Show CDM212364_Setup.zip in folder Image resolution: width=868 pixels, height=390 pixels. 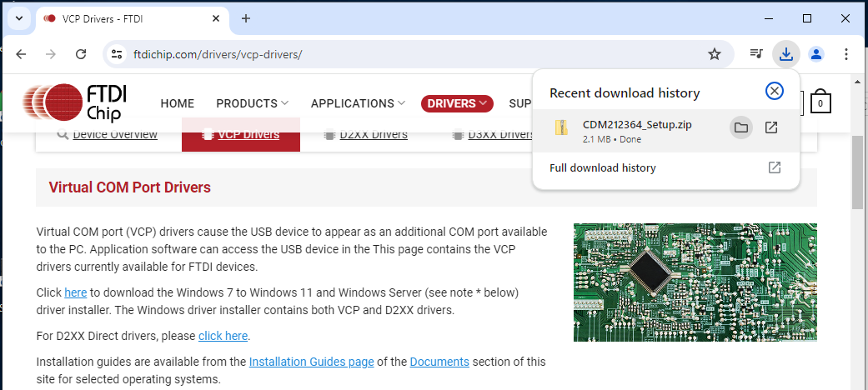(x=741, y=127)
